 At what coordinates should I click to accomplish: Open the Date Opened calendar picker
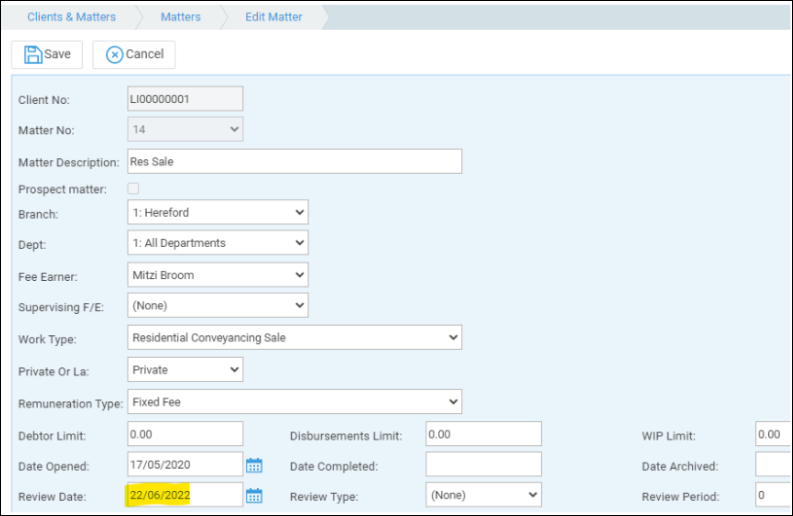[x=254, y=465]
